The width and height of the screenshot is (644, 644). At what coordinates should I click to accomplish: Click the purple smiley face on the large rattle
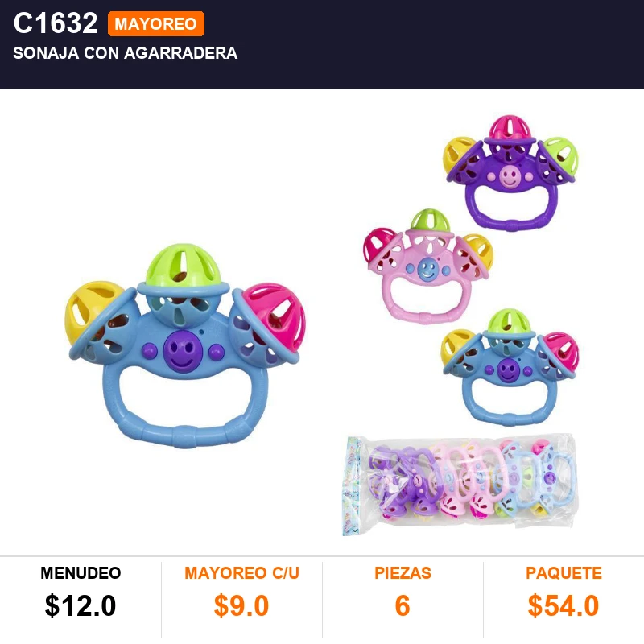coord(183,351)
